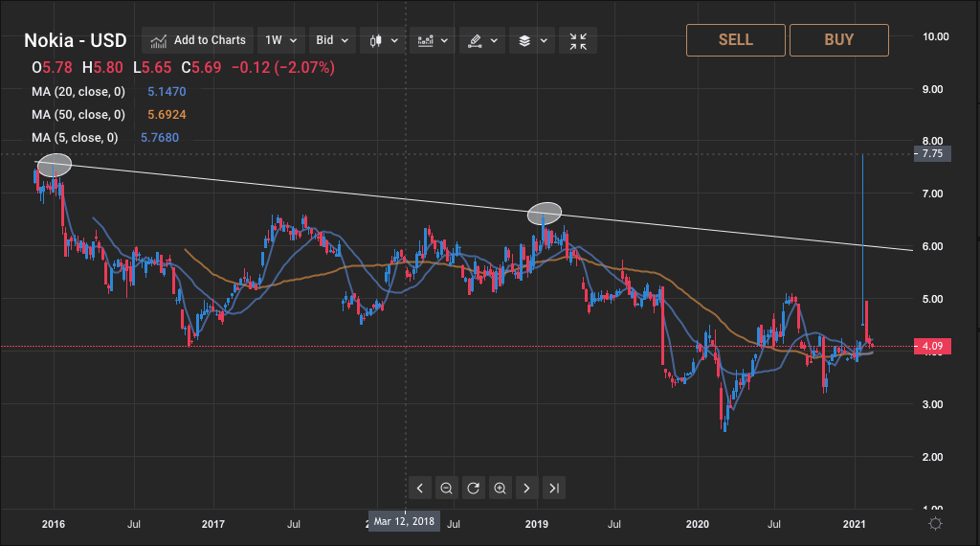Viewport: 980px width, 546px height.
Task: Click the MA 5 value 5.7680
Action: pyautogui.click(x=160, y=138)
